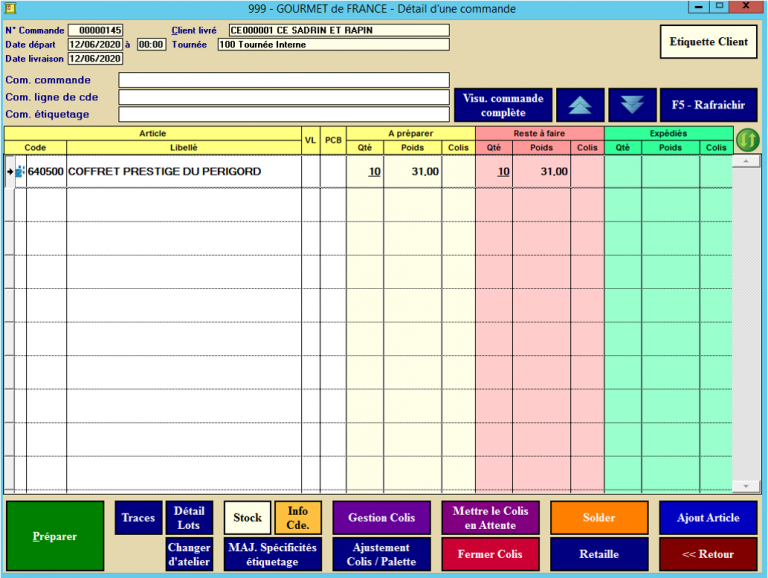Click the green refresh circle icon
This screenshot has height=578, width=768.
(747, 140)
